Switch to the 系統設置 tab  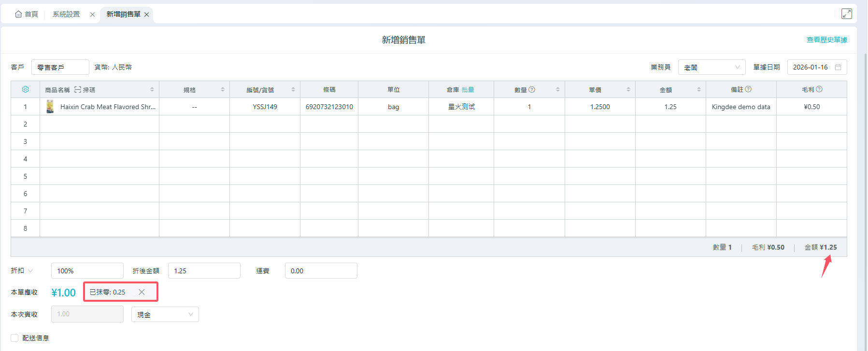tap(66, 14)
